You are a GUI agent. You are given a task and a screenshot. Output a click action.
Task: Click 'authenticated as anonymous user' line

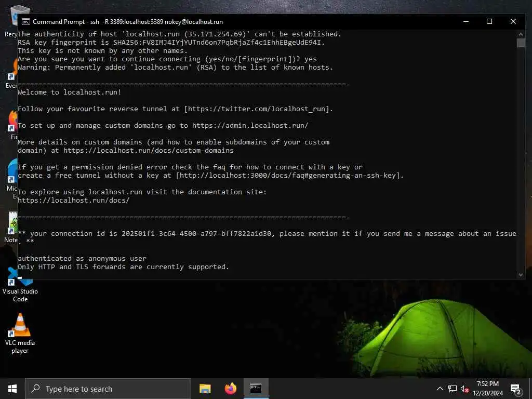coord(82,259)
